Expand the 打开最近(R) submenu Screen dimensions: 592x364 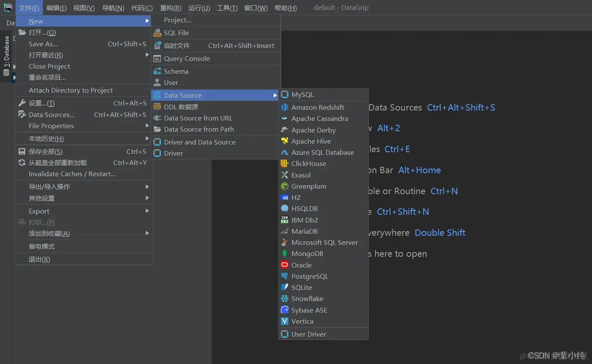click(x=147, y=55)
